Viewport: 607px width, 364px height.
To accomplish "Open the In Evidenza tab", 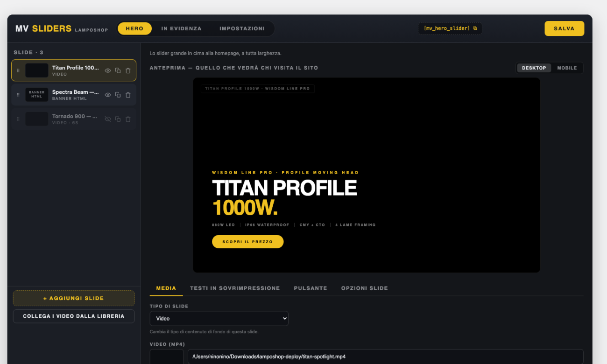I will tap(182, 28).
